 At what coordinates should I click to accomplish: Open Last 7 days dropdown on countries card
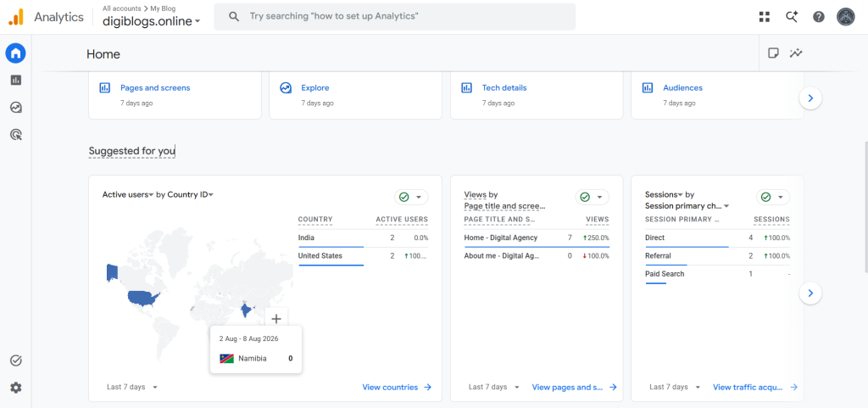(x=132, y=387)
